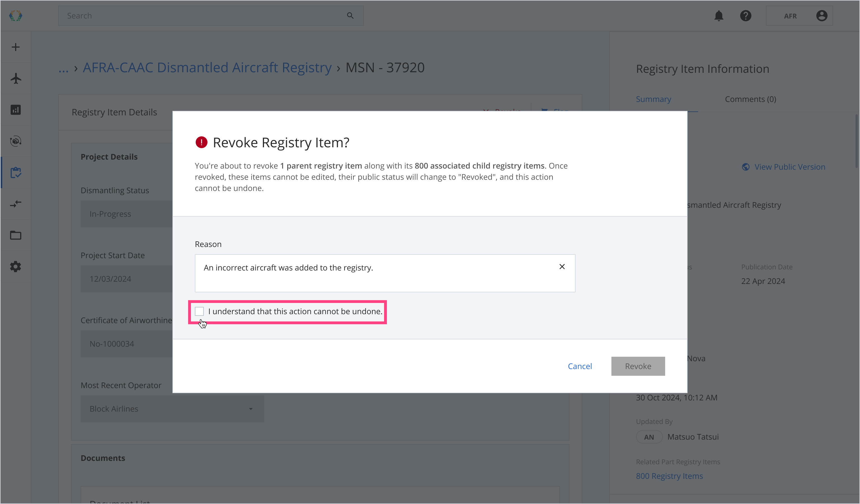Screen dimensions: 860x504
Task: Click the Cancel link in the dialog
Action: [x=579, y=366]
